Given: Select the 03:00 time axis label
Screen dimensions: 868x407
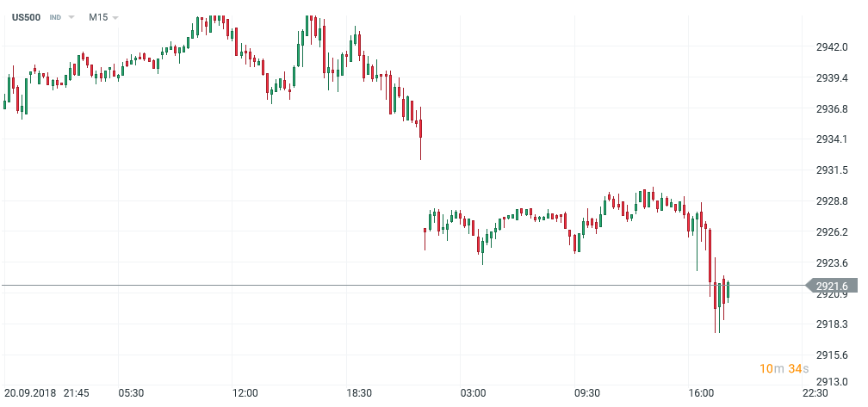Looking at the screenshot, I should pos(473,393).
